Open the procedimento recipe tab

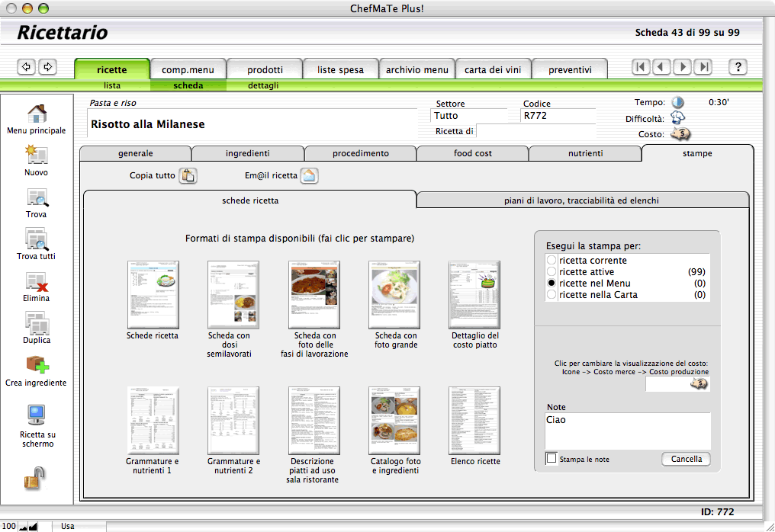pyautogui.click(x=361, y=153)
